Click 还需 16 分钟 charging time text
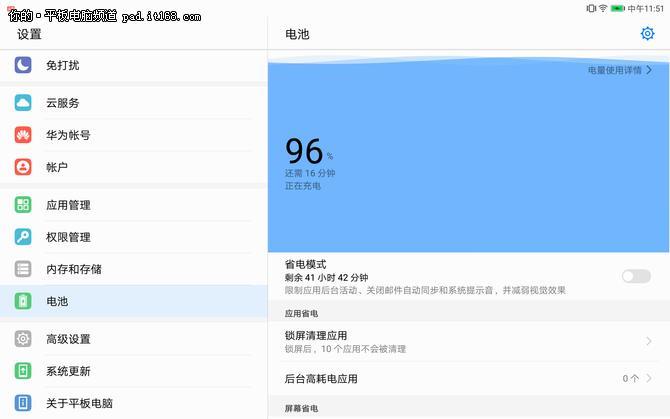Viewport: 670px width, 419px height. click(310, 173)
